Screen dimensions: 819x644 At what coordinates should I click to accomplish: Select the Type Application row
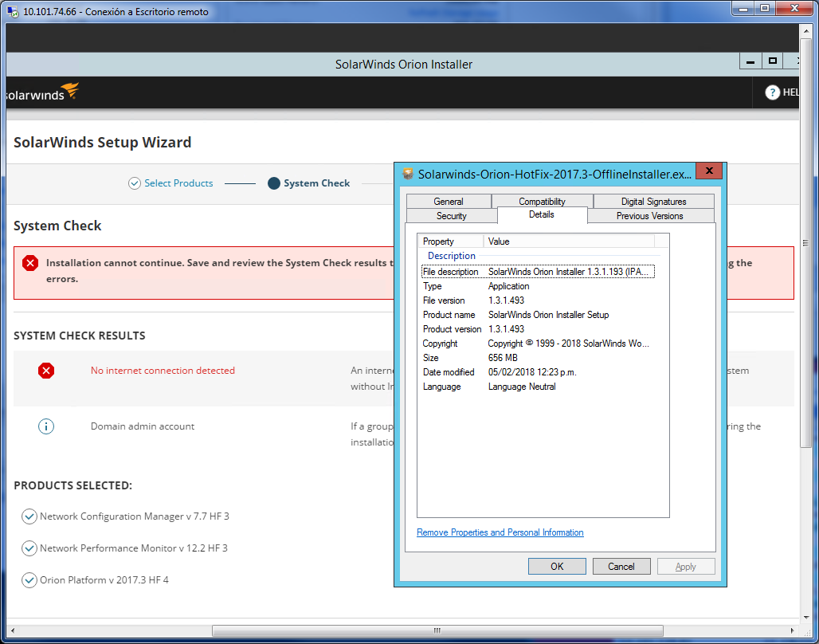(538, 286)
